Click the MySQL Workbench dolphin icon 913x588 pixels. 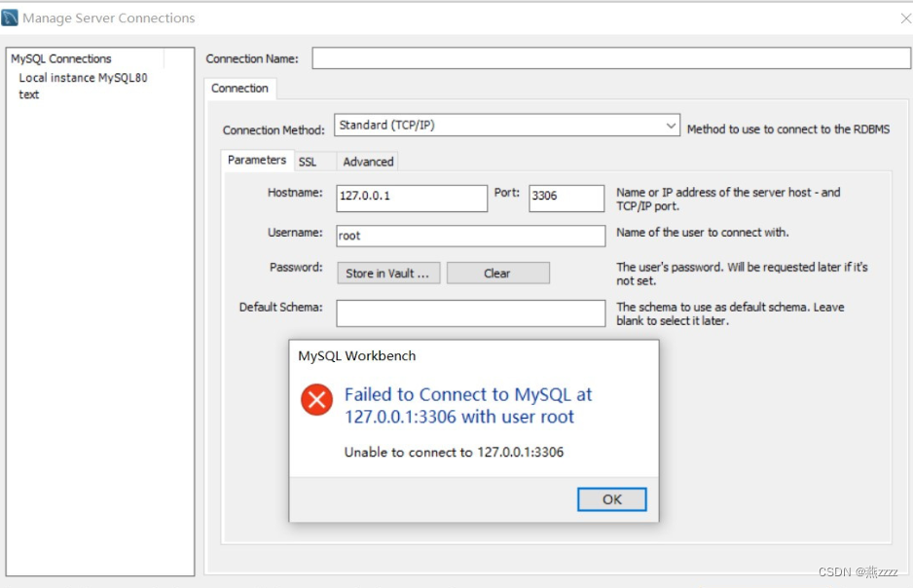coord(11,18)
